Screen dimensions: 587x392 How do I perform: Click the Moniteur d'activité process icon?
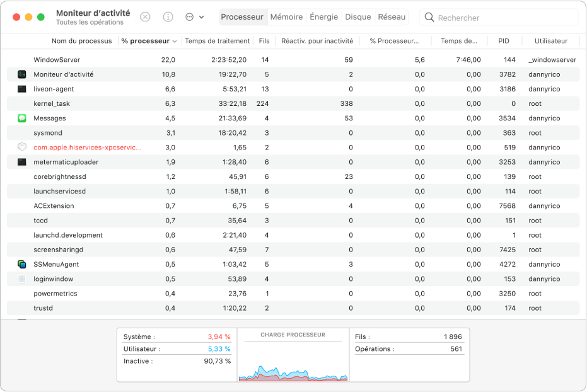point(22,74)
